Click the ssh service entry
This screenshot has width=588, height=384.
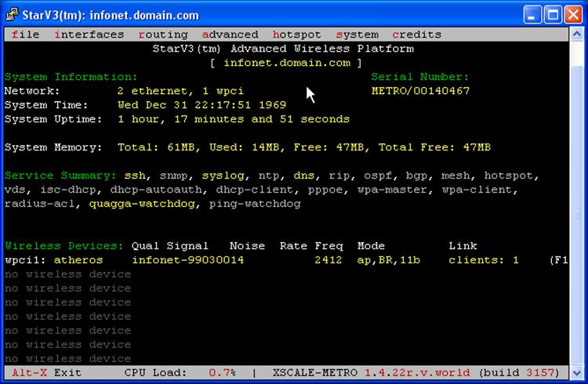[135, 176]
